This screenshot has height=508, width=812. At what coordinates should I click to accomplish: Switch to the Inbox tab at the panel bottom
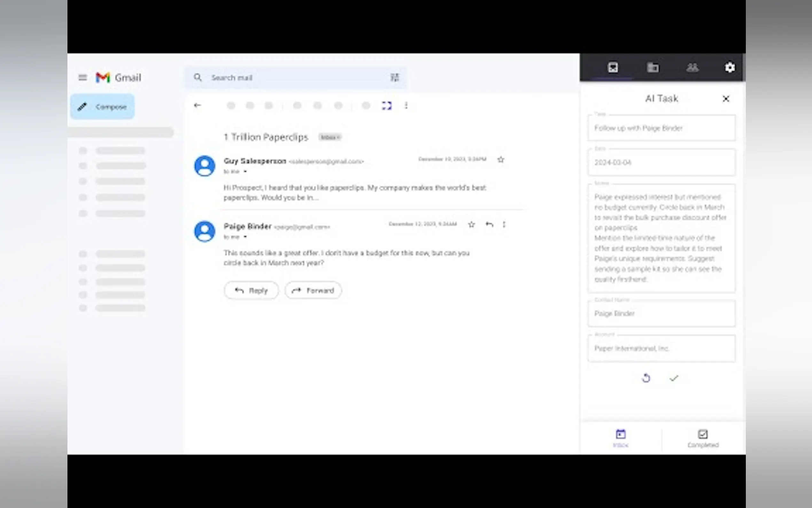(621, 438)
